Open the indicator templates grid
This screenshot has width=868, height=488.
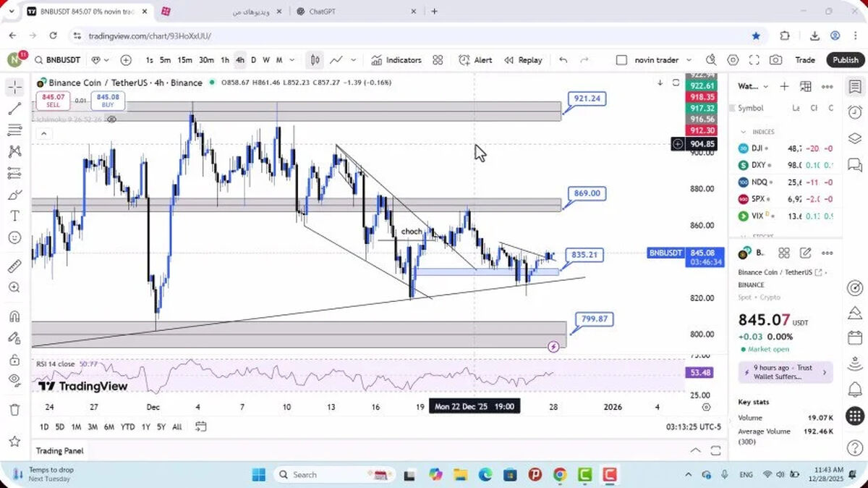(438, 60)
